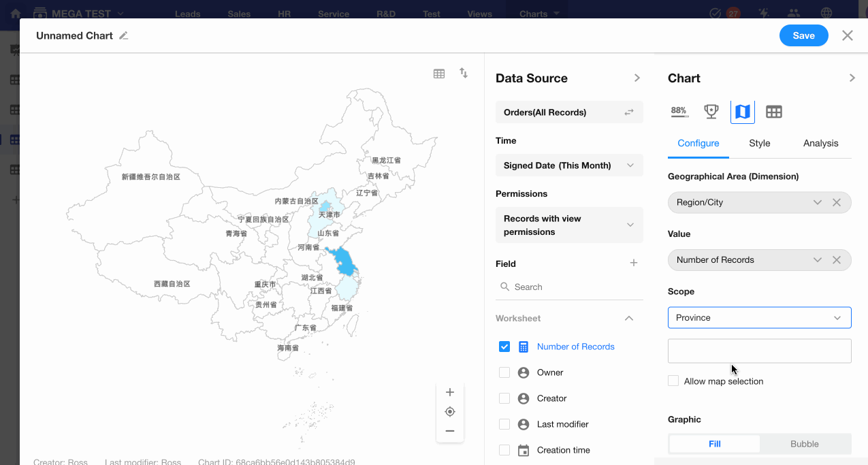
Task: Check the Owner field checkbox
Action: (x=504, y=372)
